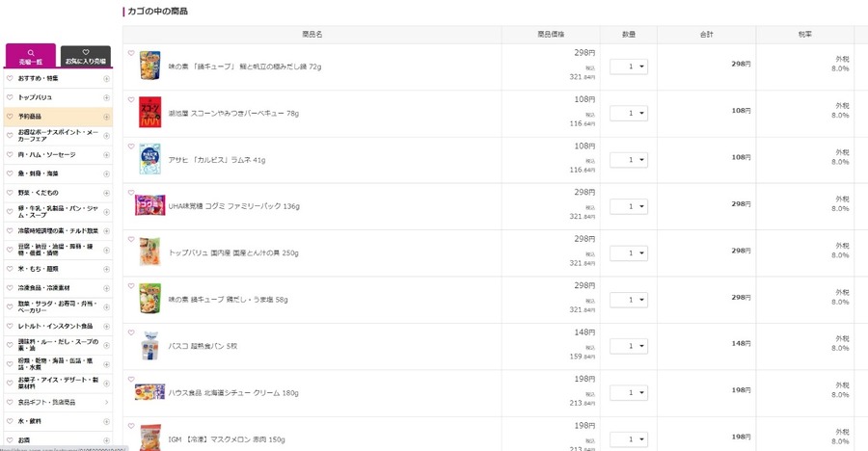This screenshot has height=451, width=868.
Task: Expand the レトルト・インスタント食品 category
Action: point(106,327)
